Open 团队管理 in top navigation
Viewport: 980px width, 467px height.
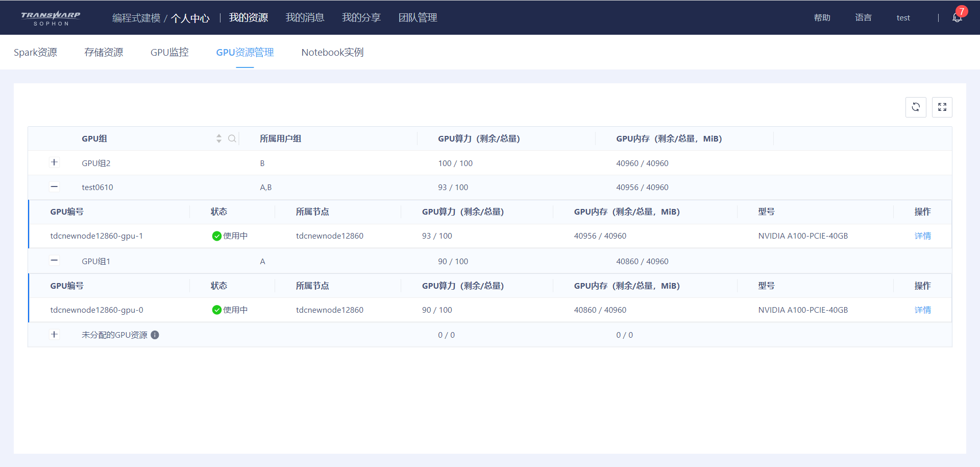(x=418, y=18)
